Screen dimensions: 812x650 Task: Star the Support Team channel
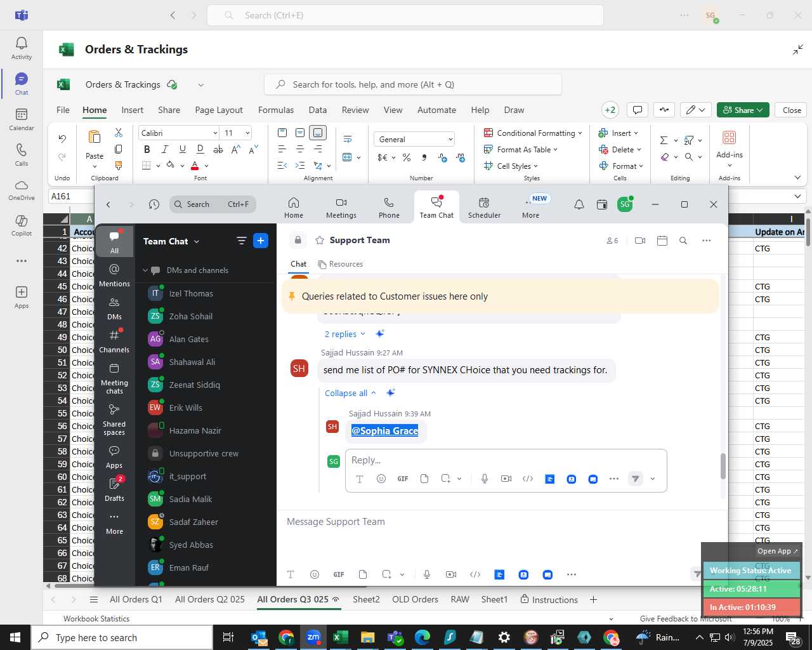[320, 241]
